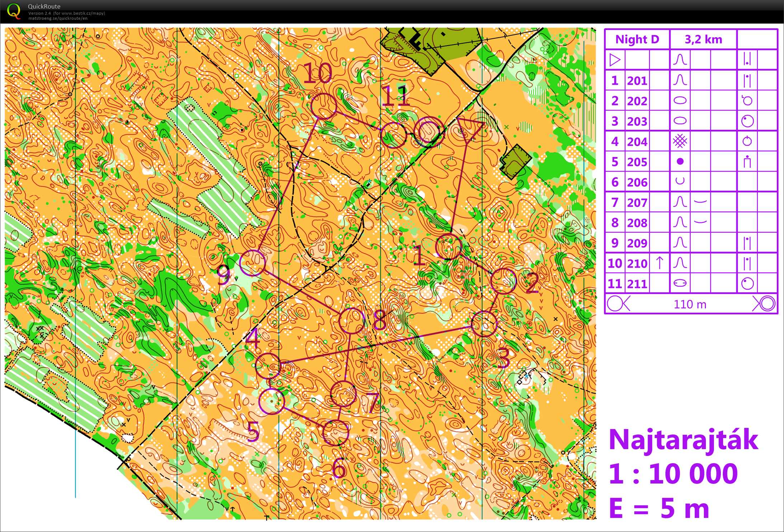Image resolution: width=784 pixels, height=532 pixels.
Task: Click control code 205 in the table
Action: tap(637, 162)
